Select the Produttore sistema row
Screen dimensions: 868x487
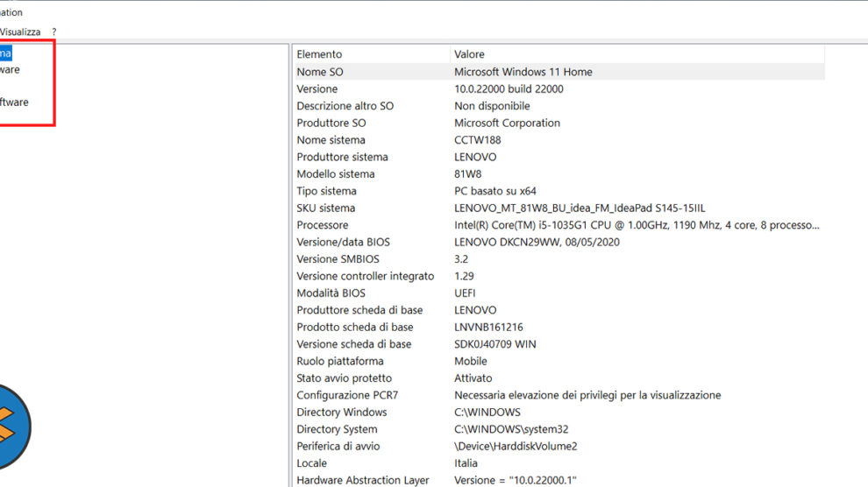click(x=342, y=157)
